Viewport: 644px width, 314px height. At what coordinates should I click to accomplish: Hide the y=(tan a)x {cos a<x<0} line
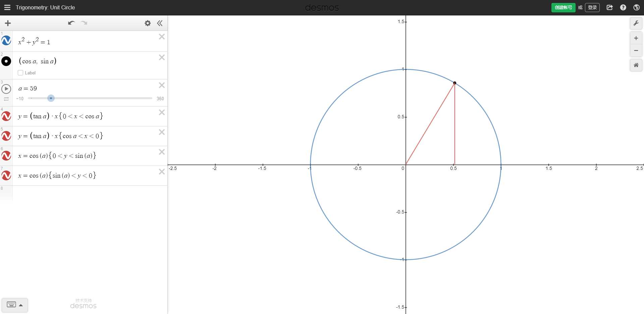coord(6,136)
